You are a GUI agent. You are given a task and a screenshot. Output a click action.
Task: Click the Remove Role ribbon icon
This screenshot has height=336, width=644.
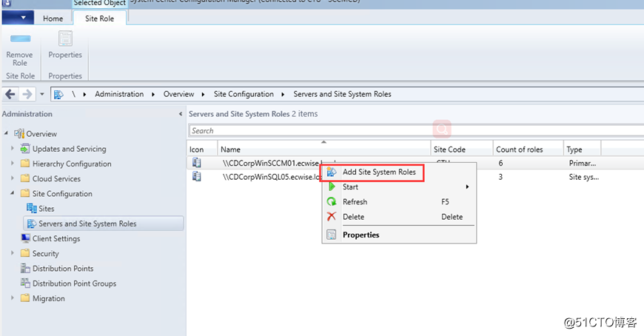click(x=20, y=38)
